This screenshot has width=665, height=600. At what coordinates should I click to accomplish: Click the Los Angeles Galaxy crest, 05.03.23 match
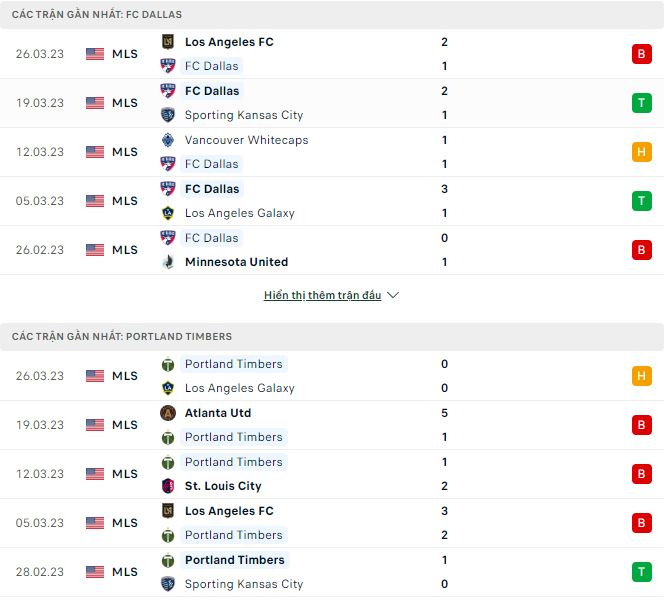(168, 213)
